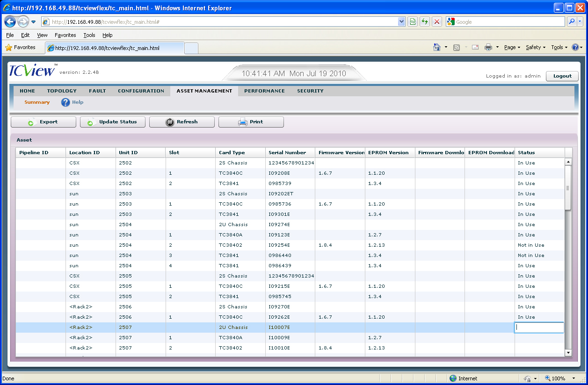Click the red Stop loading icon

tap(437, 21)
